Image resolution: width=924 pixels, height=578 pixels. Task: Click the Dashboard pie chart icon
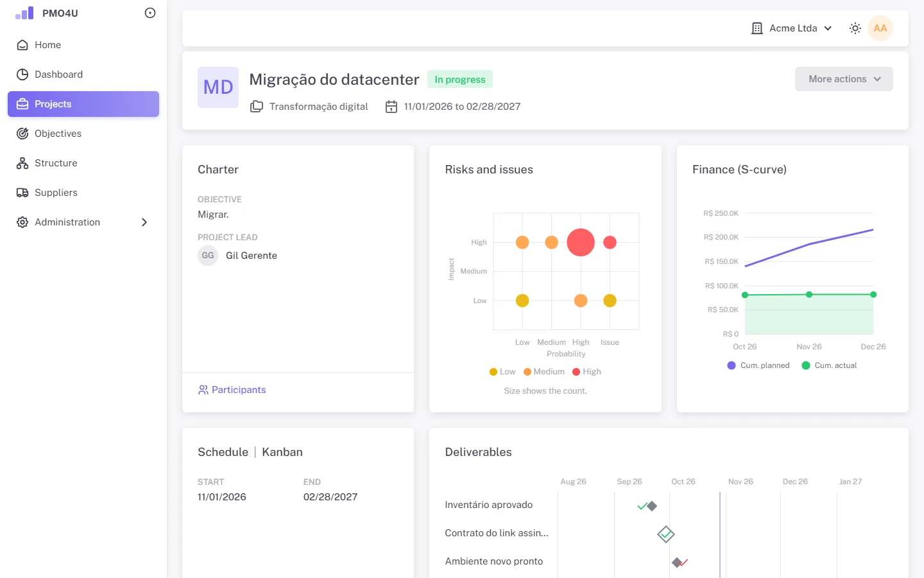(22, 74)
